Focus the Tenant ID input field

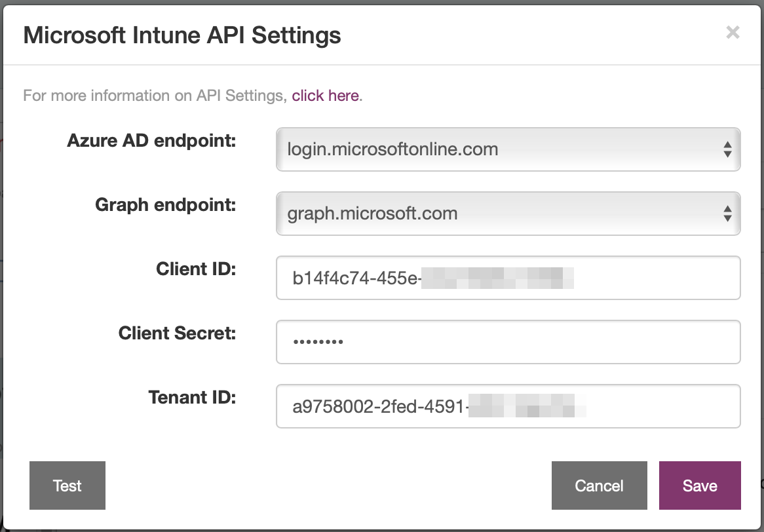point(508,406)
